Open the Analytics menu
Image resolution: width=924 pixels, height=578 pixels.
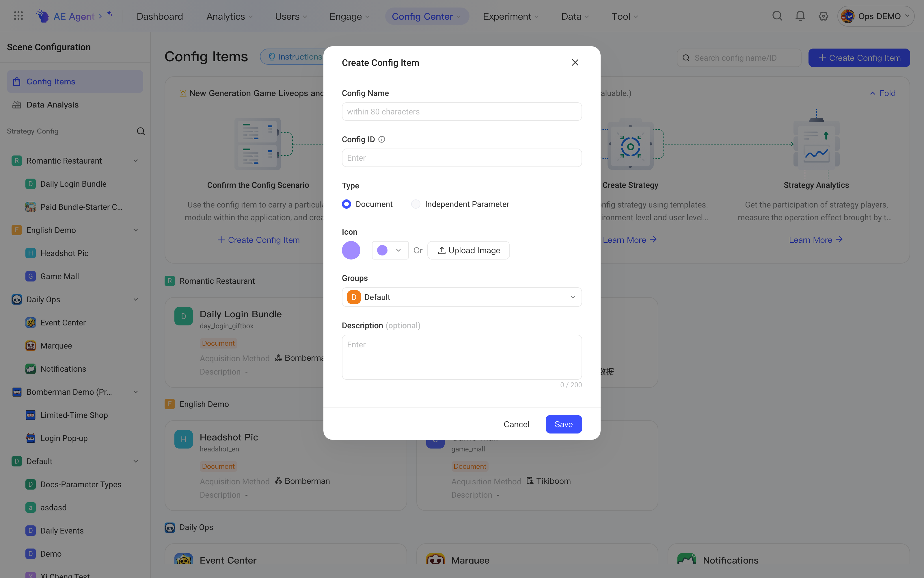[x=230, y=16]
